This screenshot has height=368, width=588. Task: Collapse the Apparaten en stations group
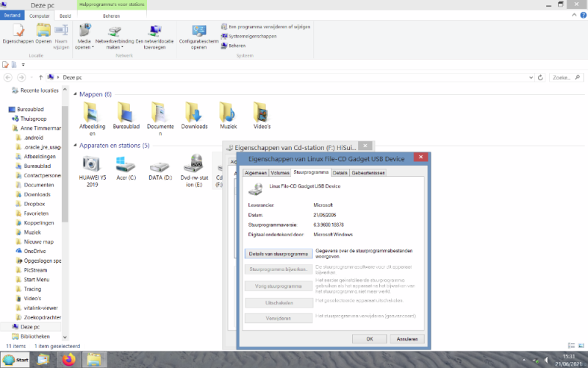coord(75,146)
